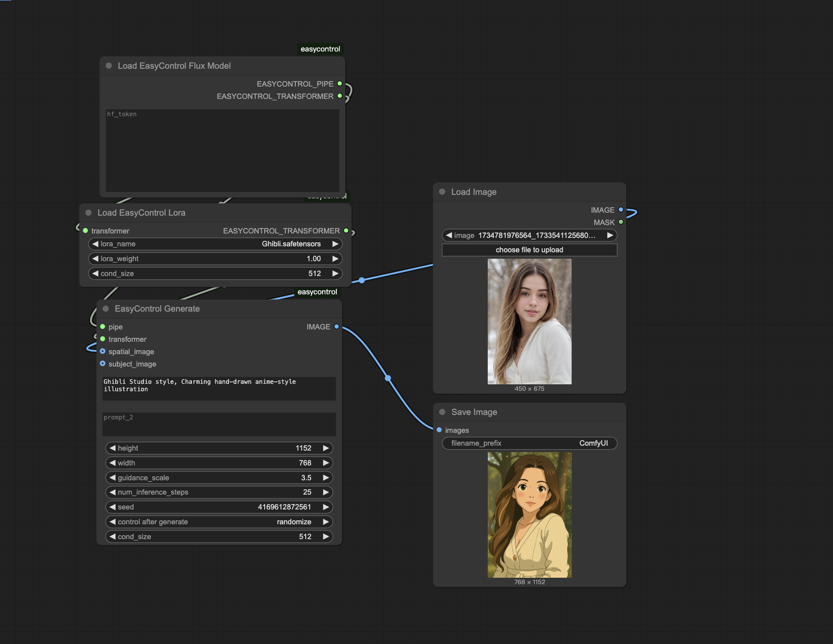833x644 pixels.
Task: Click the filename_prefix ComfyUI field
Action: 529,443
